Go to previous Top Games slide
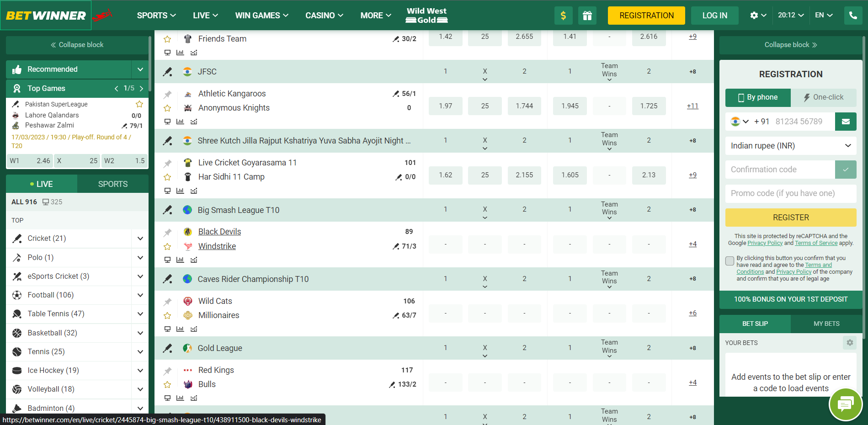The image size is (868, 425). (x=117, y=89)
